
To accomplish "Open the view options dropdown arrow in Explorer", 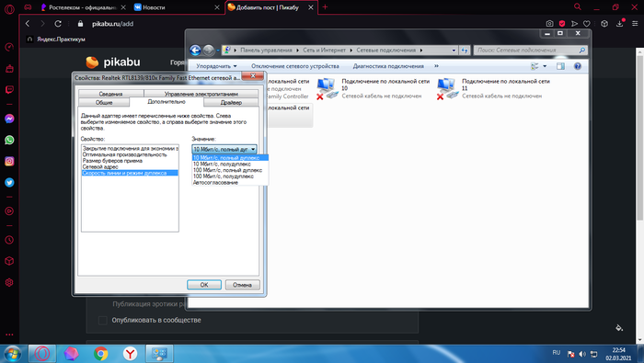I will pyautogui.click(x=545, y=66).
